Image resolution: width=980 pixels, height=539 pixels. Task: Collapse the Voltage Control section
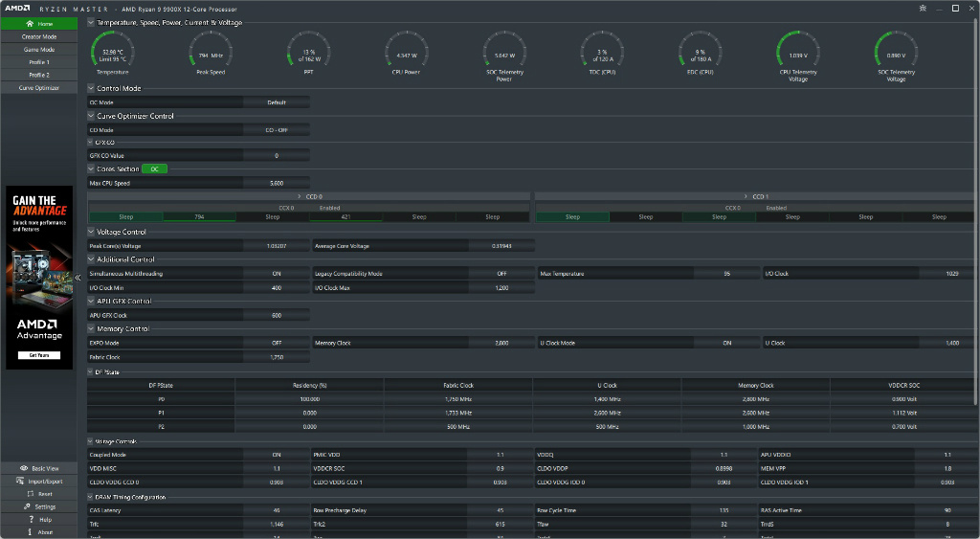pos(91,232)
